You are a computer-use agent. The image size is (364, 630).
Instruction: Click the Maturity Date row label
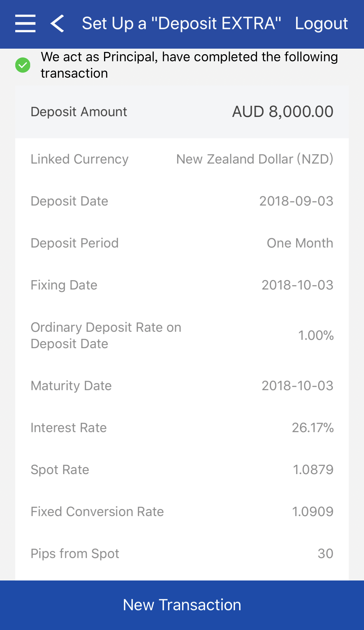(71, 386)
